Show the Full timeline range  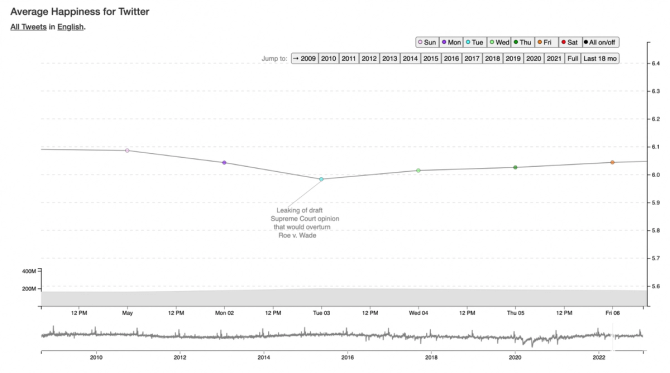tap(573, 59)
